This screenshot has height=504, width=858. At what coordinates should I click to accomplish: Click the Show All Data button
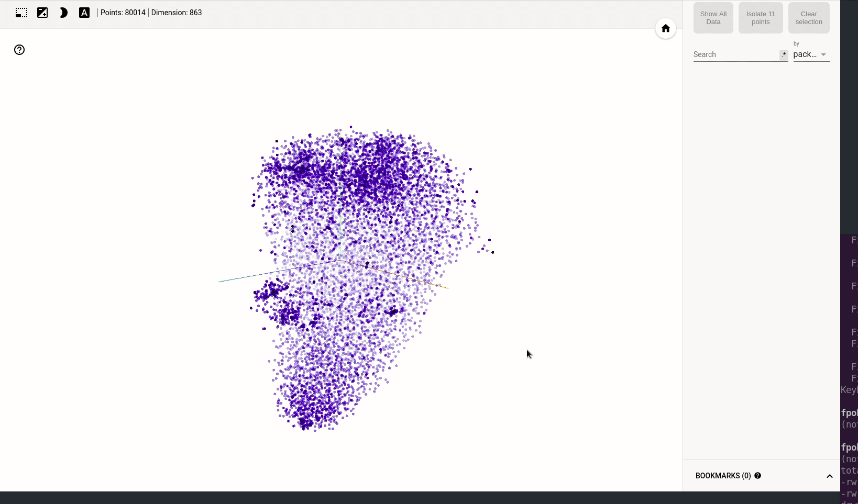click(713, 18)
